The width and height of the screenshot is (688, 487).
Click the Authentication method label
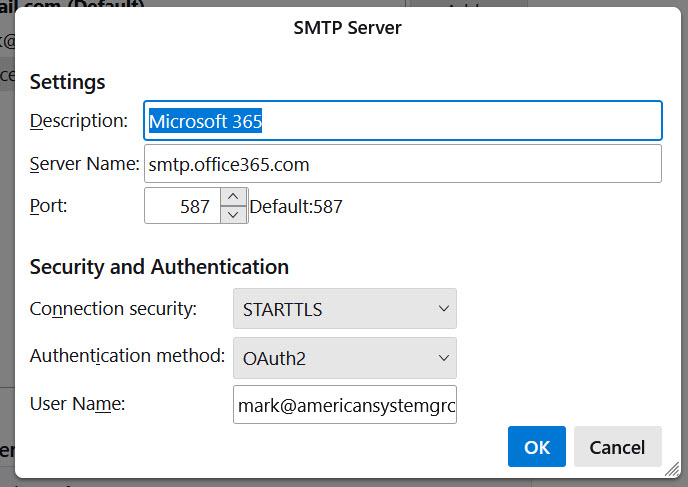pos(127,356)
